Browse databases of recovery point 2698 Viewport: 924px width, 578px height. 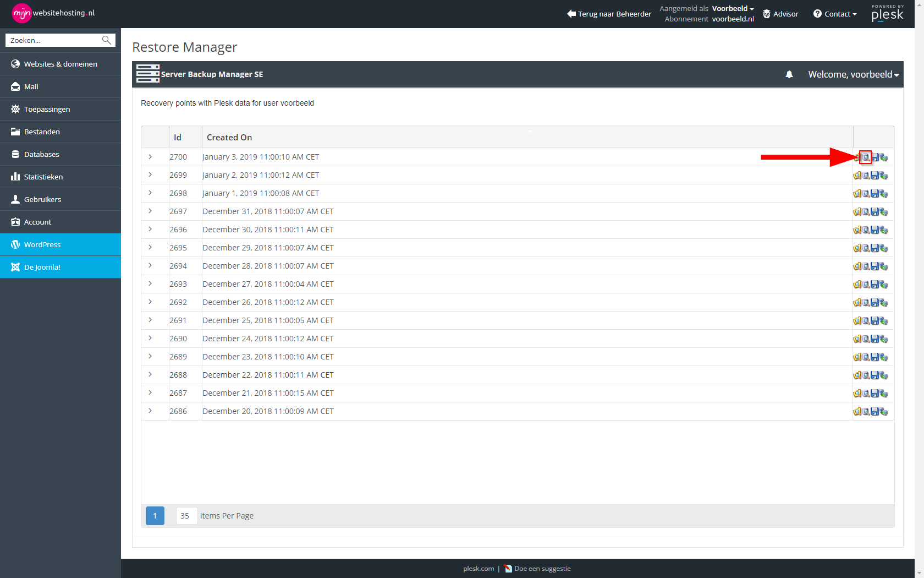(866, 194)
